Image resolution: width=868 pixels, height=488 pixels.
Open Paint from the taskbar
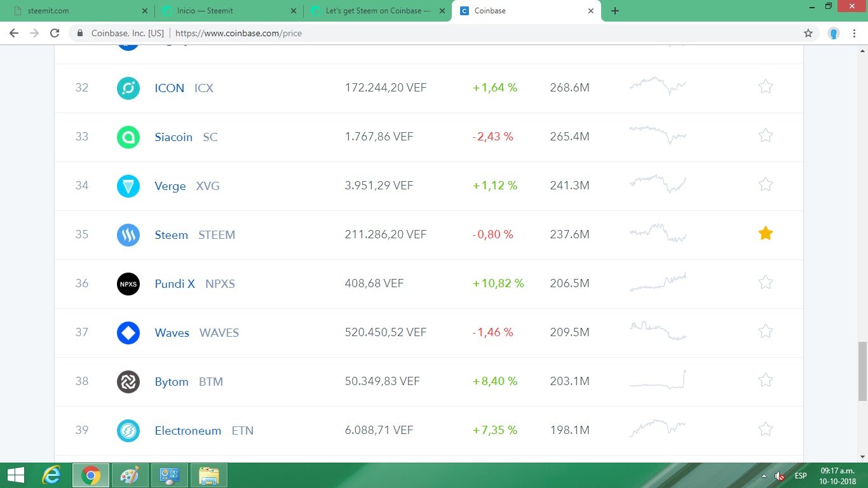pos(130,475)
